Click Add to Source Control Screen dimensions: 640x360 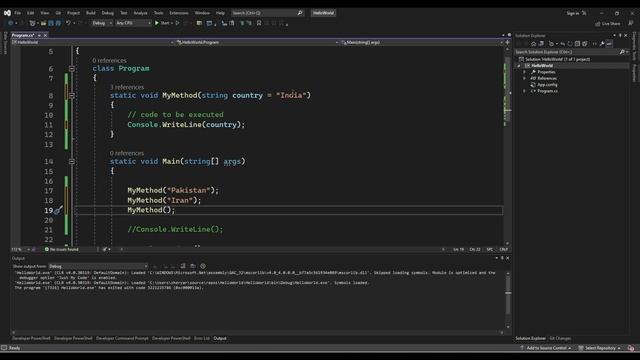click(546, 348)
